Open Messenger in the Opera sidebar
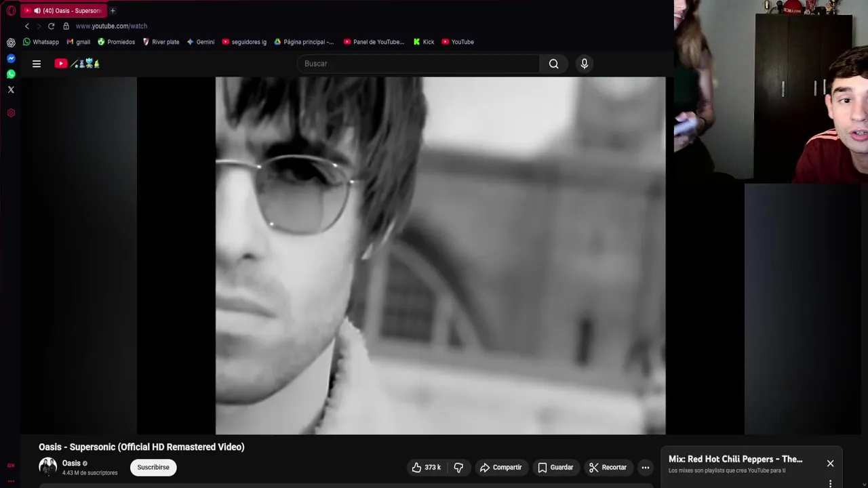The image size is (868, 488). (x=11, y=58)
